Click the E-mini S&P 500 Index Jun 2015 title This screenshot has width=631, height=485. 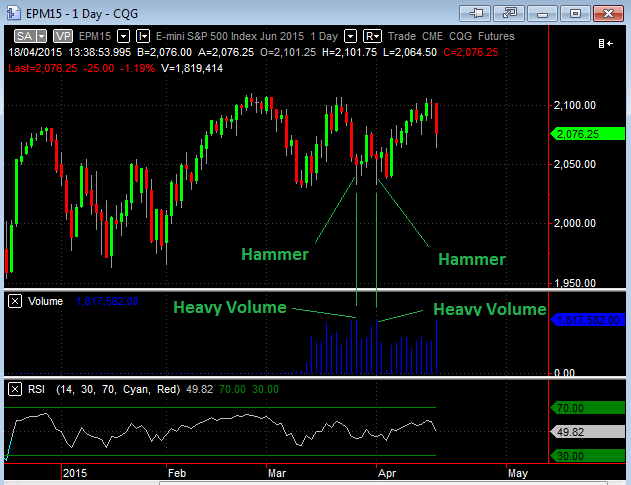pyautogui.click(x=230, y=36)
